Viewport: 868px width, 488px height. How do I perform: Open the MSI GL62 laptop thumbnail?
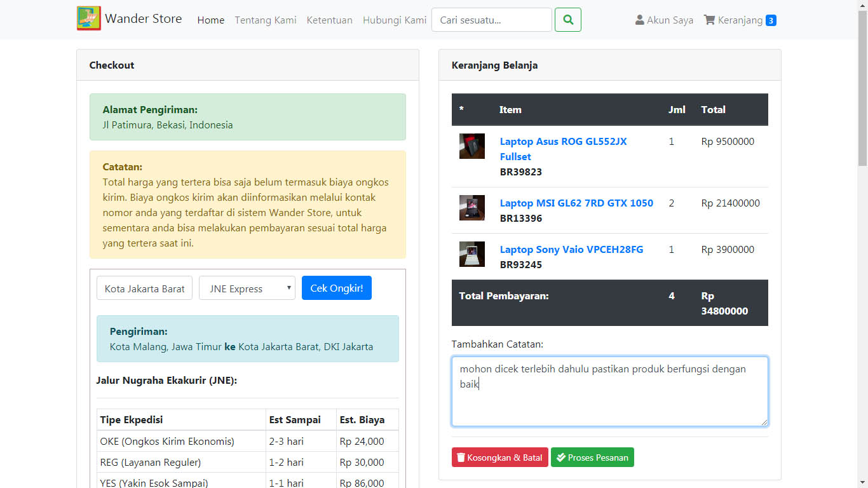pyautogui.click(x=472, y=208)
